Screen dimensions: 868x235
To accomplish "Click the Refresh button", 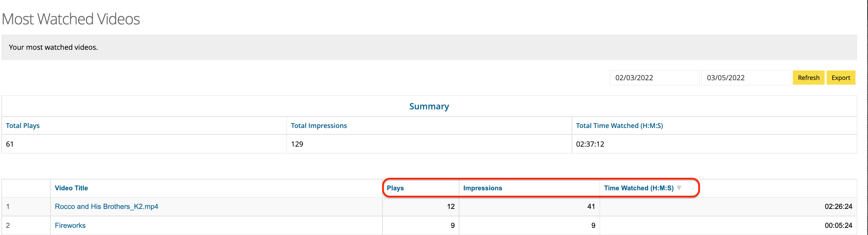I will [808, 78].
